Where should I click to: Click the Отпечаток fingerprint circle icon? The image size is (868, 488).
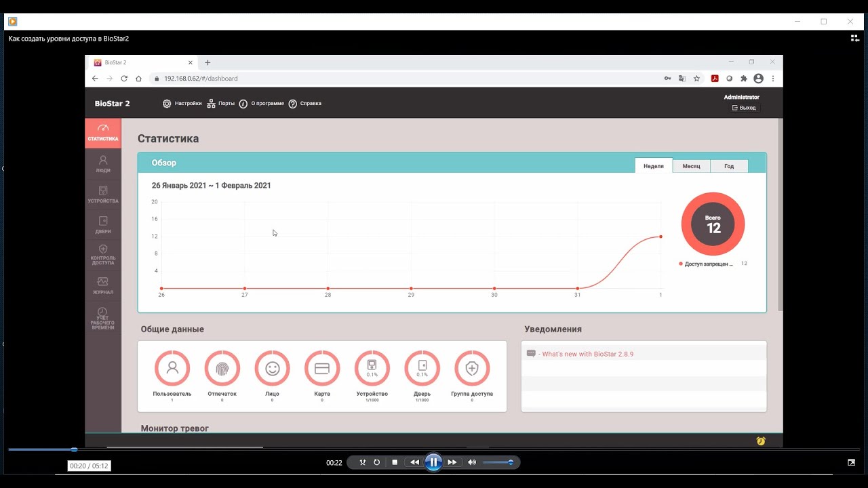click(x=222, y=368)
